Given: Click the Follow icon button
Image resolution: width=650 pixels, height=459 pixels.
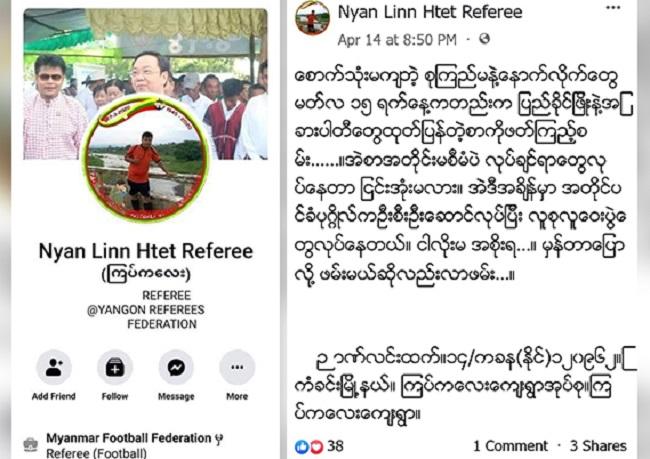Looking at the screenshot, I should [115, 367].
